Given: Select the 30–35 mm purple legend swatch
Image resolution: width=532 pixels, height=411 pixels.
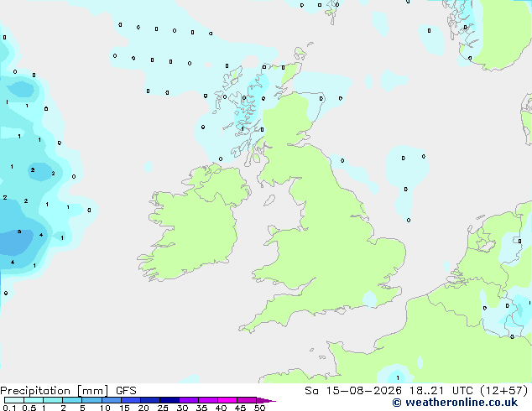Looking at the screenshot, I should coord(189,400).
